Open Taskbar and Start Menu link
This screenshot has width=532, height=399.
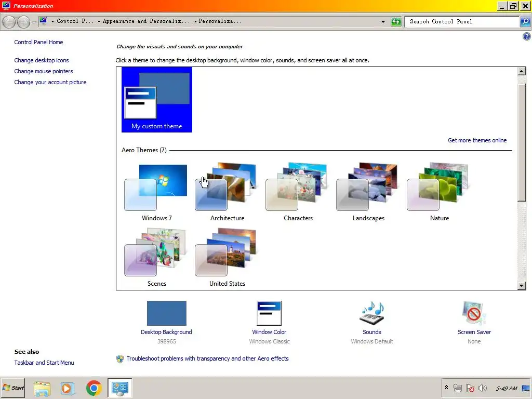point(44,363)
